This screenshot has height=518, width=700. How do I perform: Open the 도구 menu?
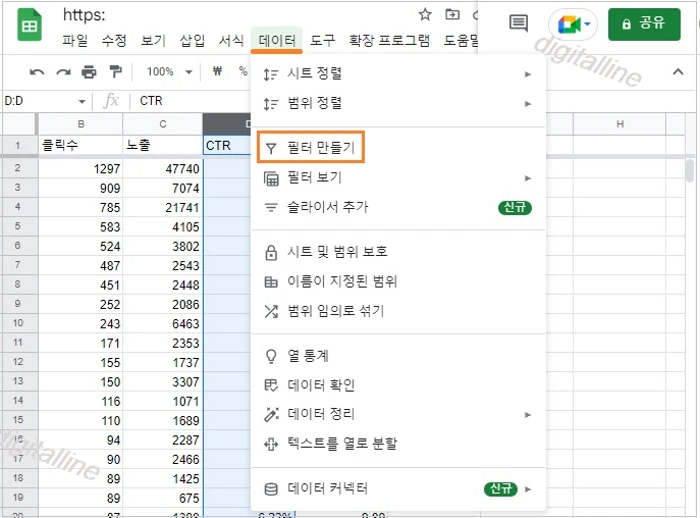pos(322,41)
